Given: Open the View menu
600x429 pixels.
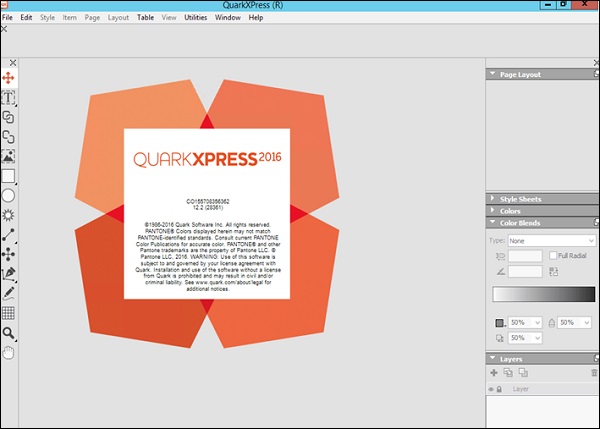Looking at the screenshot, I should point(169,18).
